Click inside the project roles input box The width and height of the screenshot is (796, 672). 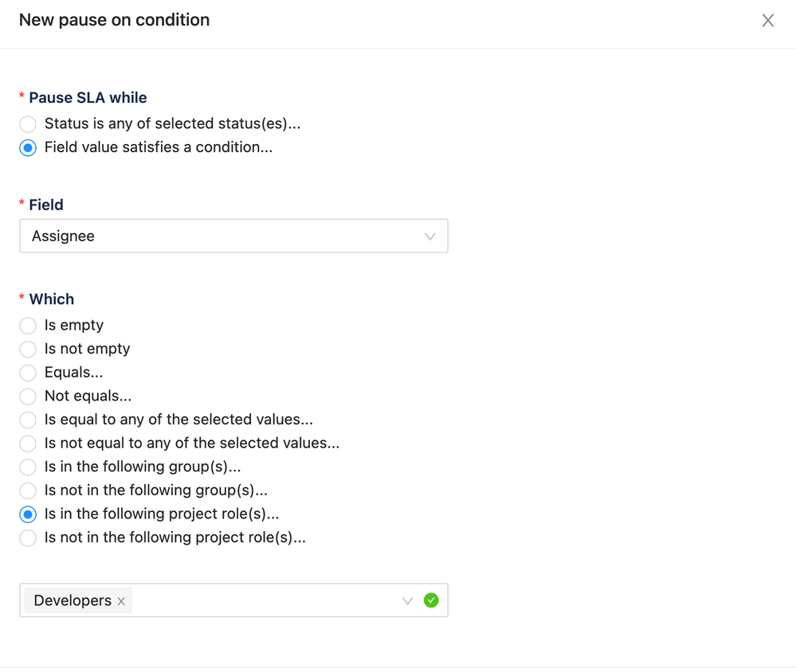pos(263,601)
